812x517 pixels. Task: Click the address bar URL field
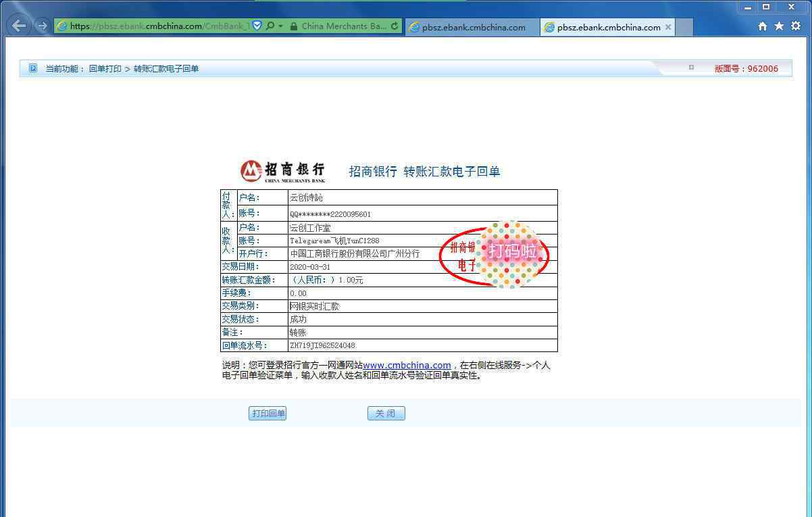(x=159, y=26)
